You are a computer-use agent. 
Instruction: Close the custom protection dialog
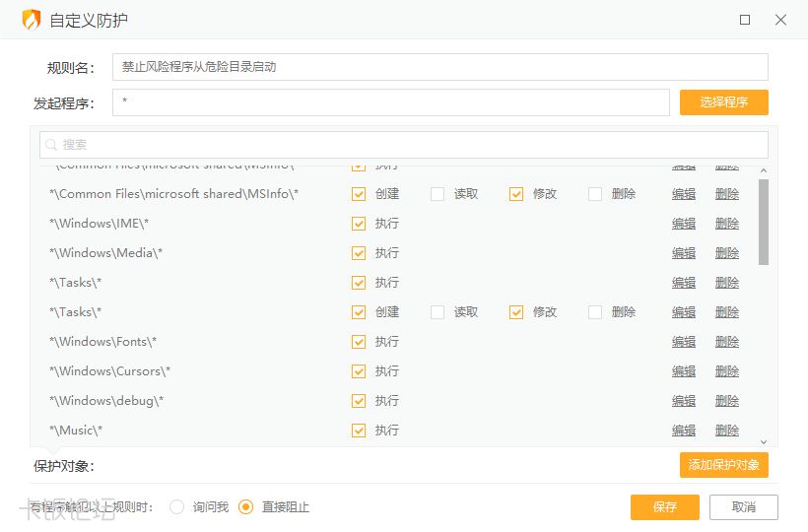780,20
